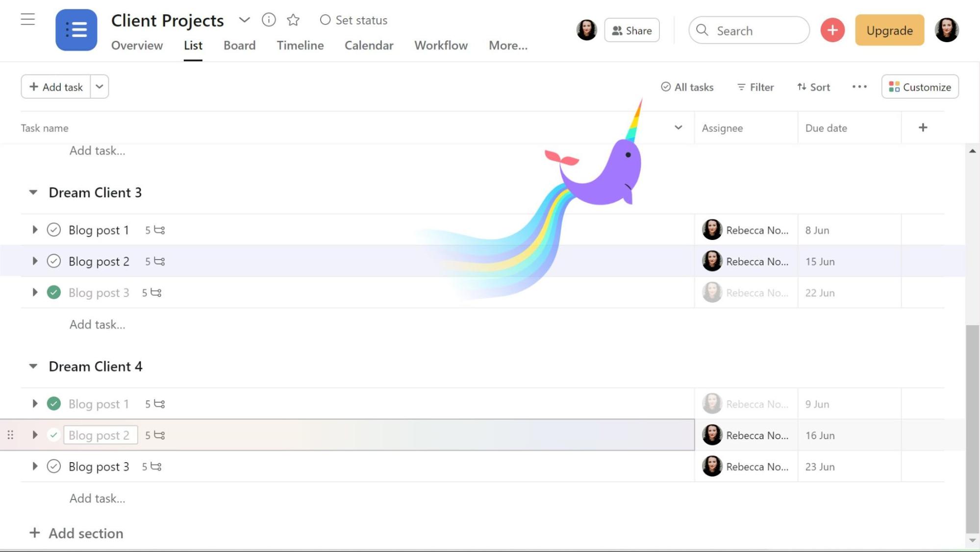This screenshot has height=552, width=980.
Task: Open the three-dots more options menu
Action: (859, 87)
